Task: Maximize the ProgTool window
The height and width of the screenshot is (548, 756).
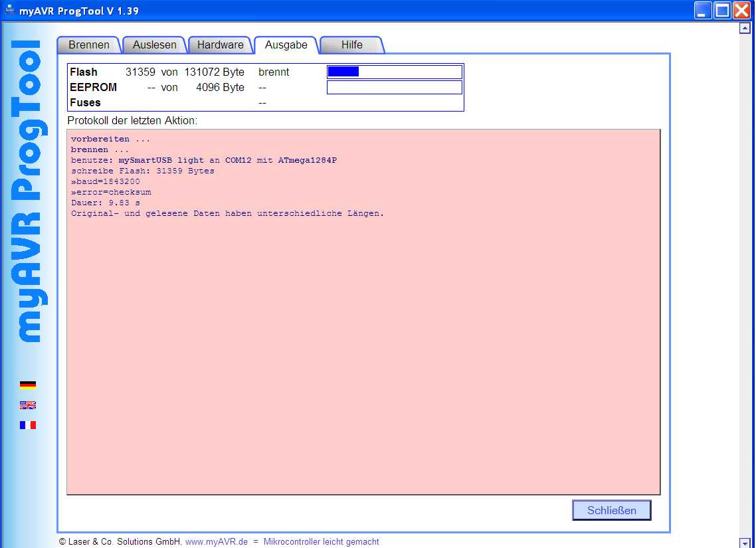Action: (x=721, y=10)
